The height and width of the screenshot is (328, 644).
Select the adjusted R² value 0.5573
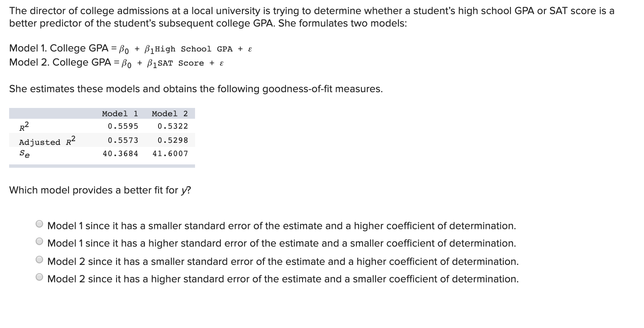pos(123,140)
